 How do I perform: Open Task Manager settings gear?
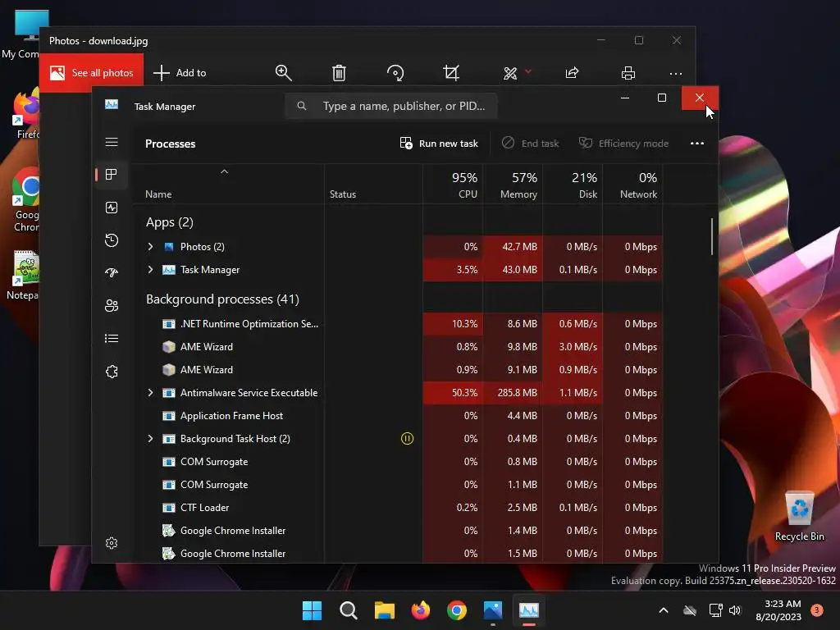click(112, 543)
